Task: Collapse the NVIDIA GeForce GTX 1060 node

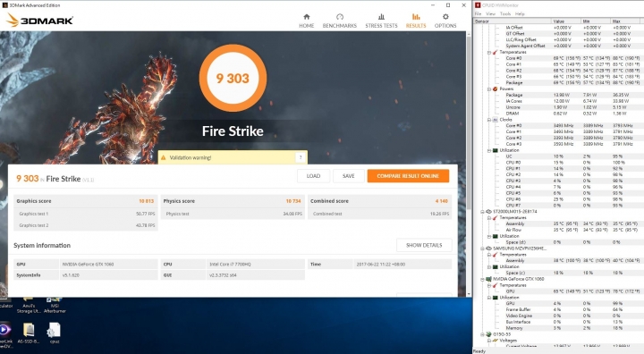Action: click(483, 279)
